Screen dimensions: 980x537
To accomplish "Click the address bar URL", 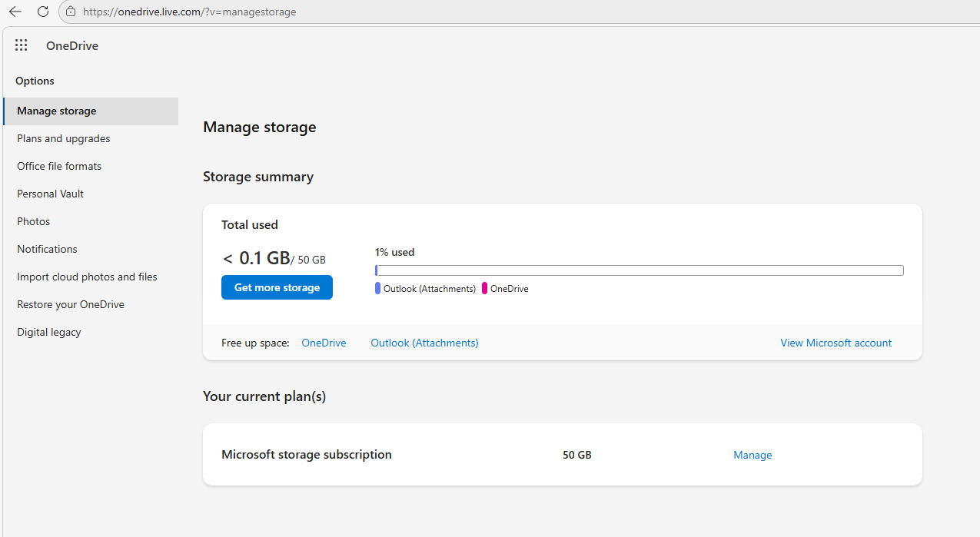I will click(189, 12).
